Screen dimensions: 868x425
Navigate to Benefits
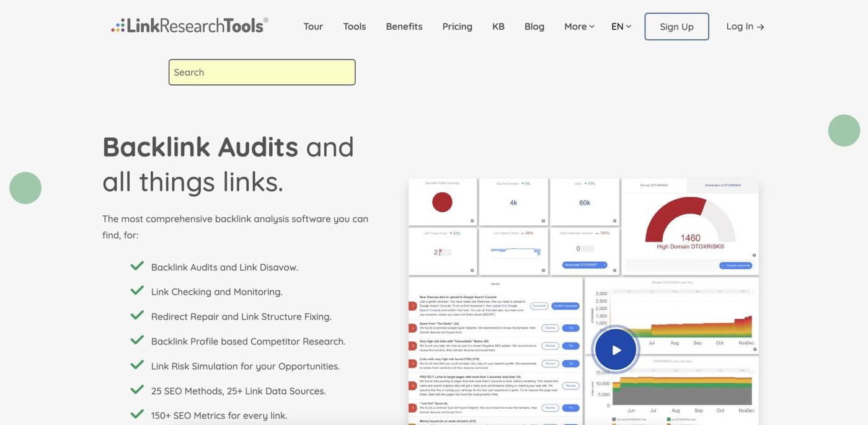(404, 26)
